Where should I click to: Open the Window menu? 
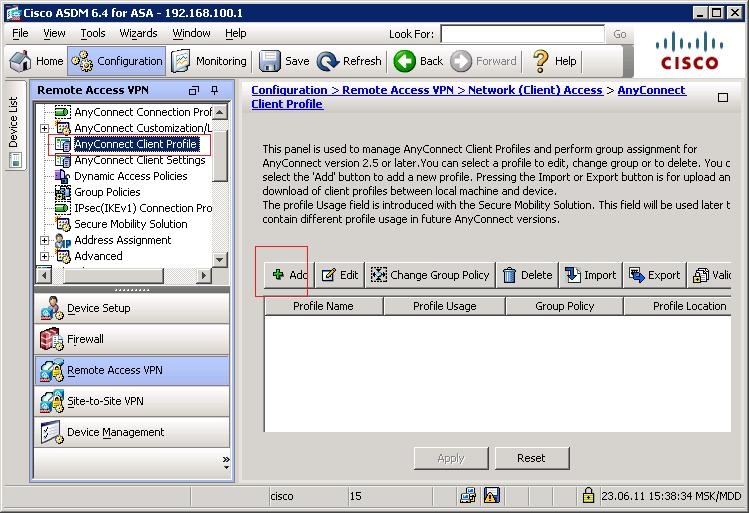pos(191,33)
